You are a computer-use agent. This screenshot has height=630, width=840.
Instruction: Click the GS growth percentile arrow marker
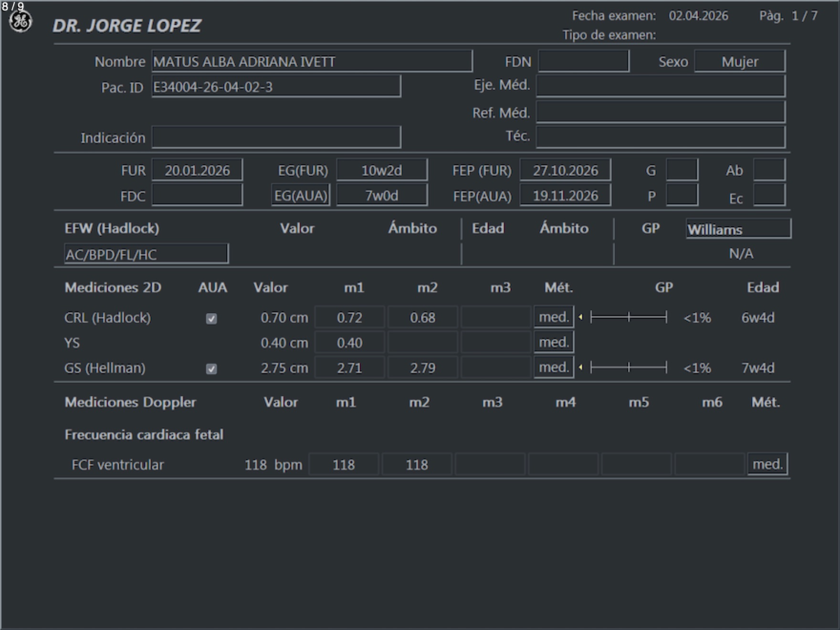580,367
